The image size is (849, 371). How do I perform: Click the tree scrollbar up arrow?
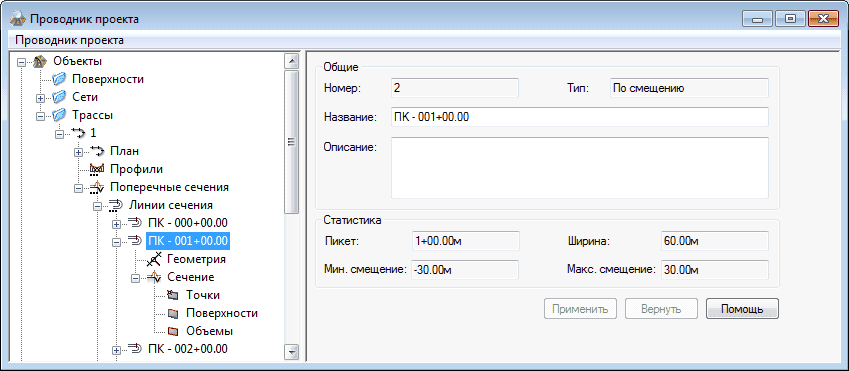click(x=292, y=61)
